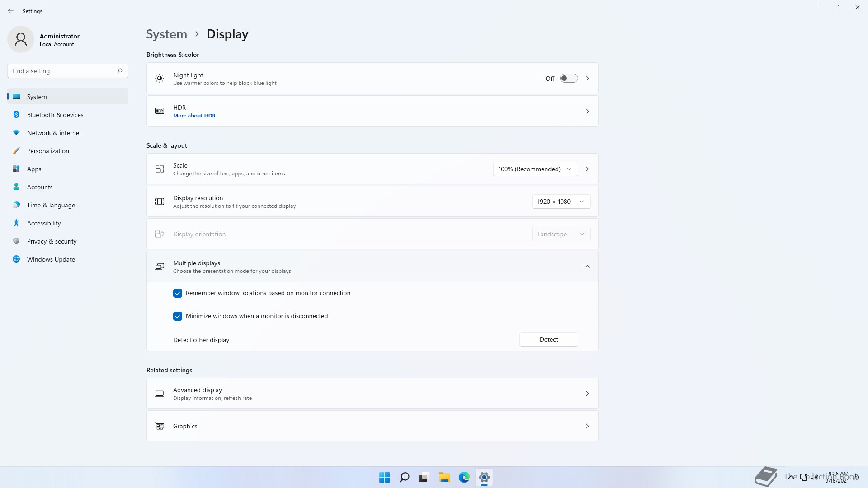Open Bluetooth & devices settings
The width and height of the screenshot is (868, 488).
coord(55,115)
